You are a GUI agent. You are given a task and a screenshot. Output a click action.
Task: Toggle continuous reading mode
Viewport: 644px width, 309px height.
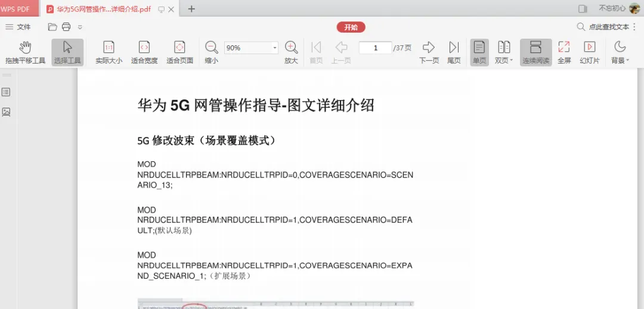click(535, 52)
